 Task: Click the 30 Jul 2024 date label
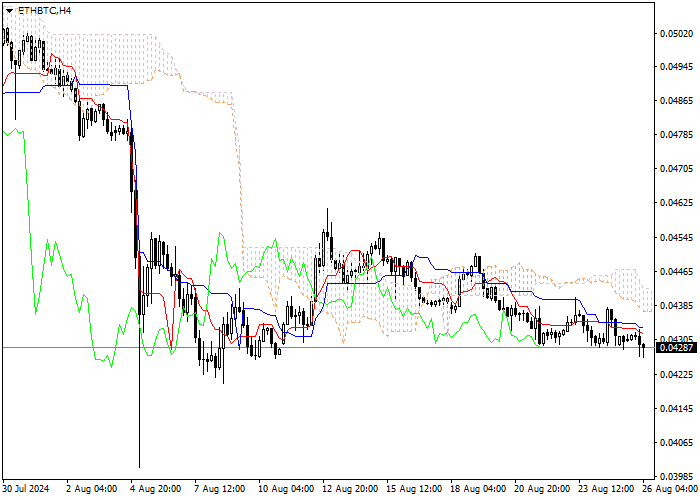26,489
